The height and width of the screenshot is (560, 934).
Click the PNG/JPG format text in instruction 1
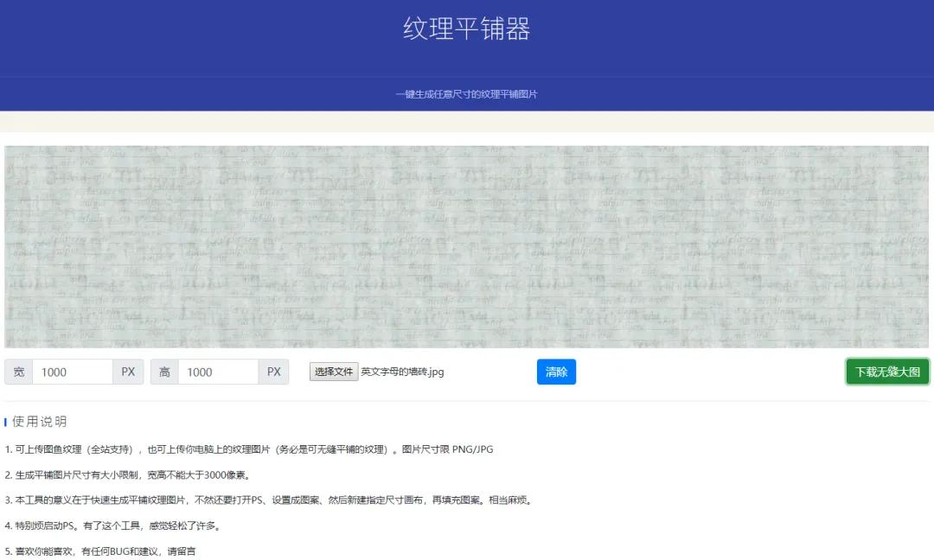[474, 449]
